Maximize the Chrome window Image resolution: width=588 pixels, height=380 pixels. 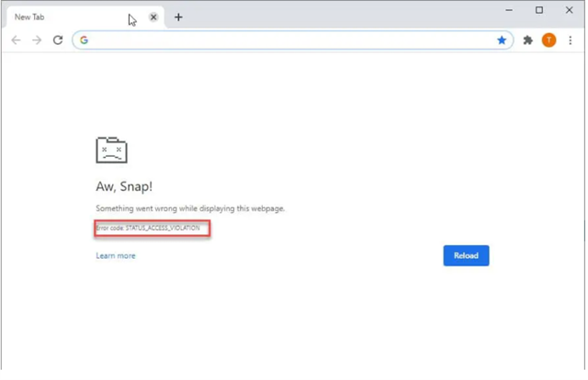click(x=539, y=10)
